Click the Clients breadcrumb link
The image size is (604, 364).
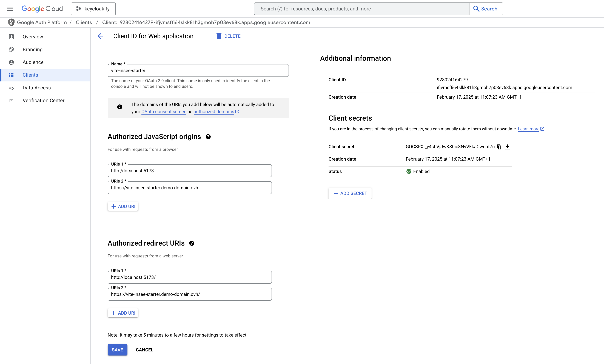pyautogui.click(x=84, y=22)
